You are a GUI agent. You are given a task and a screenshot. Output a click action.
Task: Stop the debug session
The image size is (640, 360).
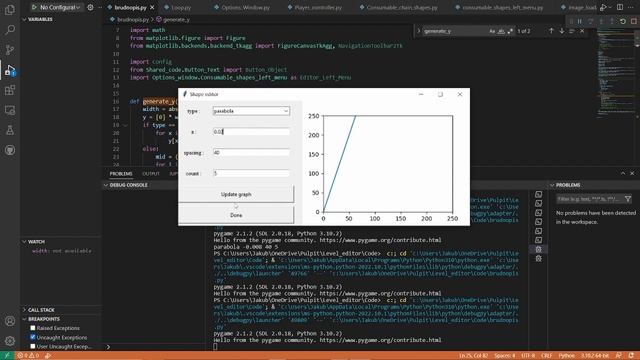633,21
